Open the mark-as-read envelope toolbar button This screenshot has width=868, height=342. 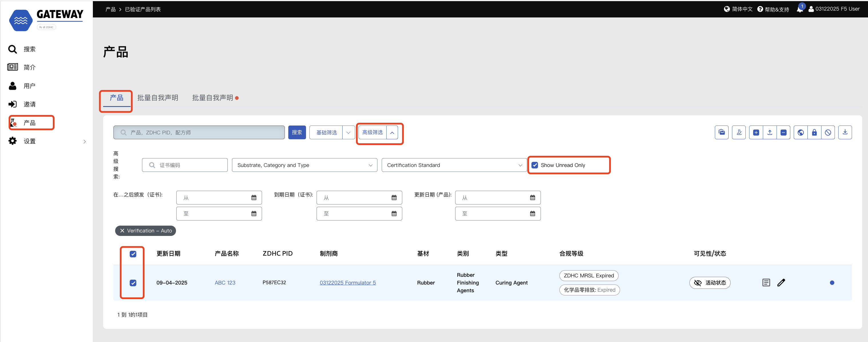point(721,133)
